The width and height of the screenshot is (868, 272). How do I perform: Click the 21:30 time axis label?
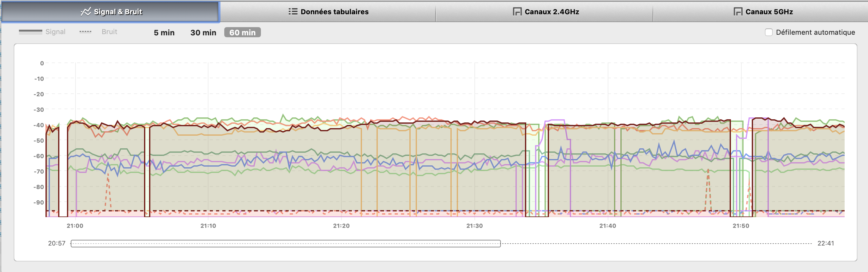[x=474, y=226]
